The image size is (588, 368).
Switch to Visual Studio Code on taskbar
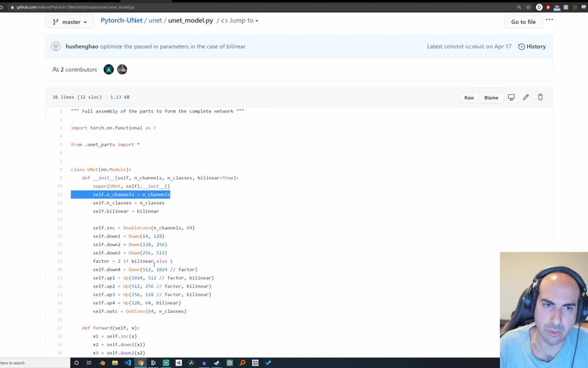128,363
